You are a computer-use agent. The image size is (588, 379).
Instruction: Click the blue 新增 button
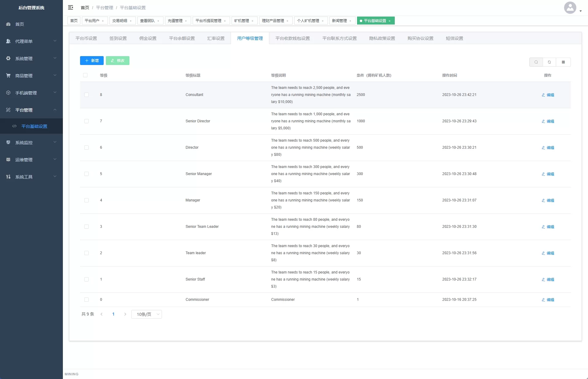tap(92, 61)
